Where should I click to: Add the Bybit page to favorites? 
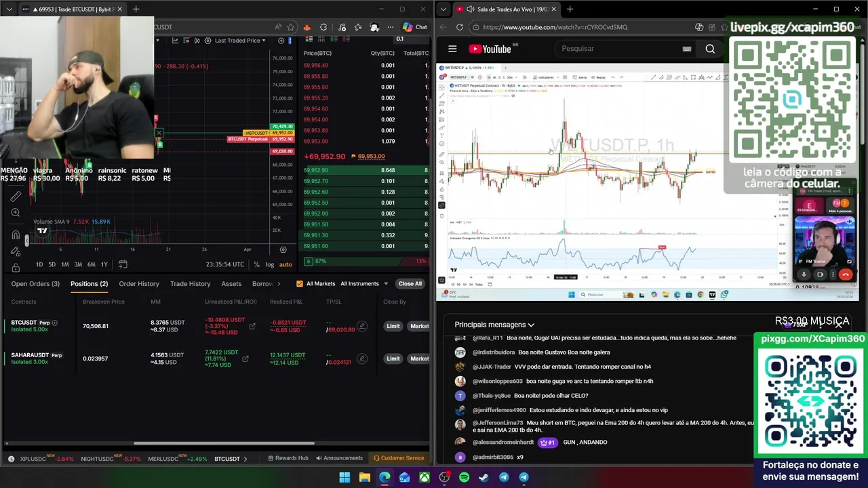291,27
